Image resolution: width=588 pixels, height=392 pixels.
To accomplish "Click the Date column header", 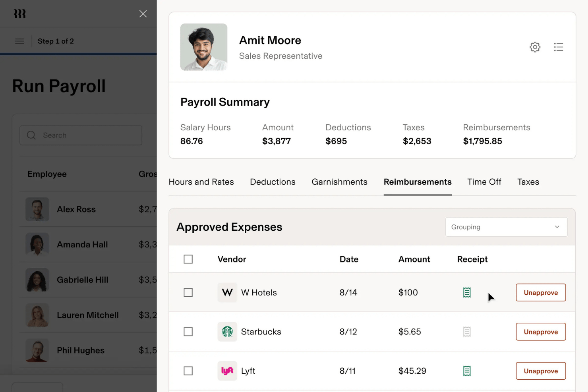I will pyautogui.click(x=349, y=259).
